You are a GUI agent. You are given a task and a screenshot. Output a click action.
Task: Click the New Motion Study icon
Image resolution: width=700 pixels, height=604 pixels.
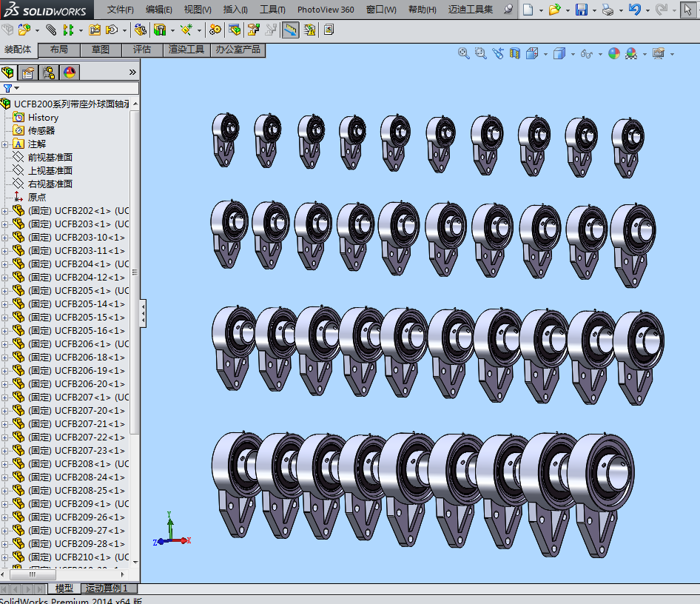click(215, 30)
